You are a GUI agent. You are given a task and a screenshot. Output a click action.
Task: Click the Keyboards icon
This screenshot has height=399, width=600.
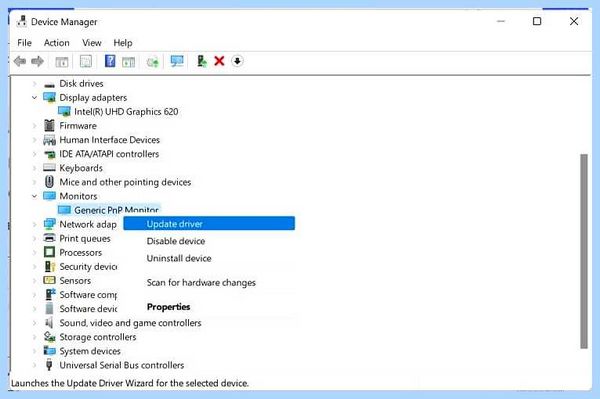[49, 168]
